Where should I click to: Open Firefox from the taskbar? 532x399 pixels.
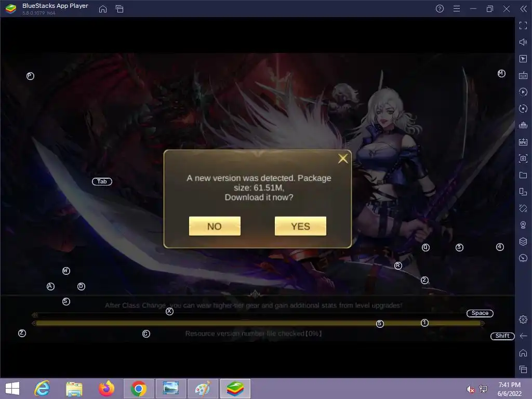(107, 389)
